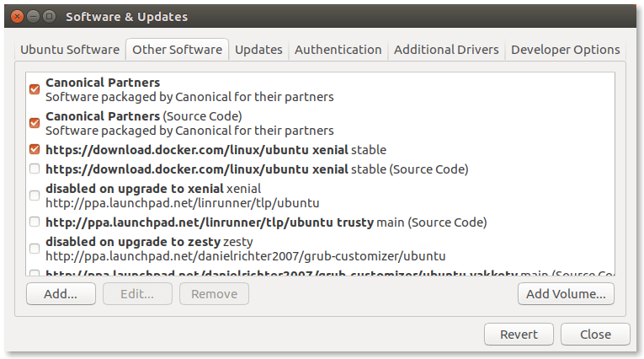Switch to the Ubuntu Software tab
This screenshot has width=644, height=359.
[x=70, y=50]
